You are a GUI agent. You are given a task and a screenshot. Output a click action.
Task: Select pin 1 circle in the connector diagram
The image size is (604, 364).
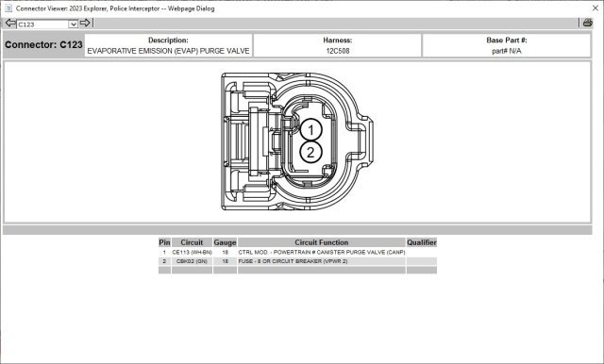pos(310,130)
